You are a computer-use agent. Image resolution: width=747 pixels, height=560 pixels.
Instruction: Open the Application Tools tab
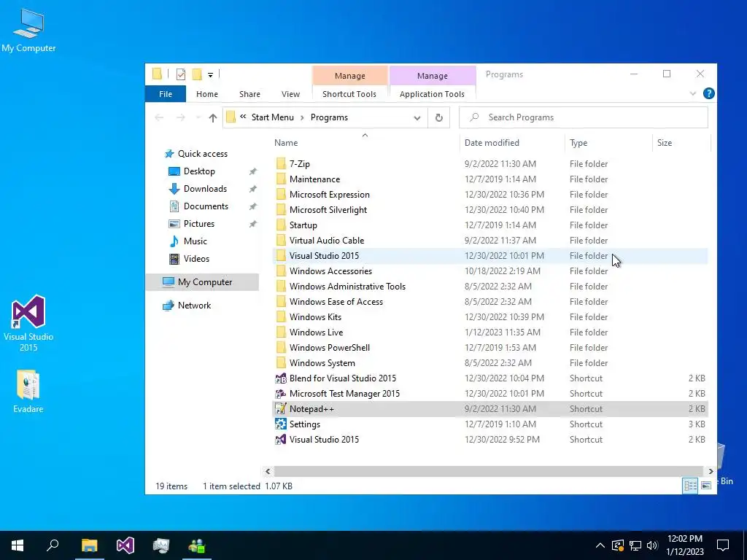(432, 94)
